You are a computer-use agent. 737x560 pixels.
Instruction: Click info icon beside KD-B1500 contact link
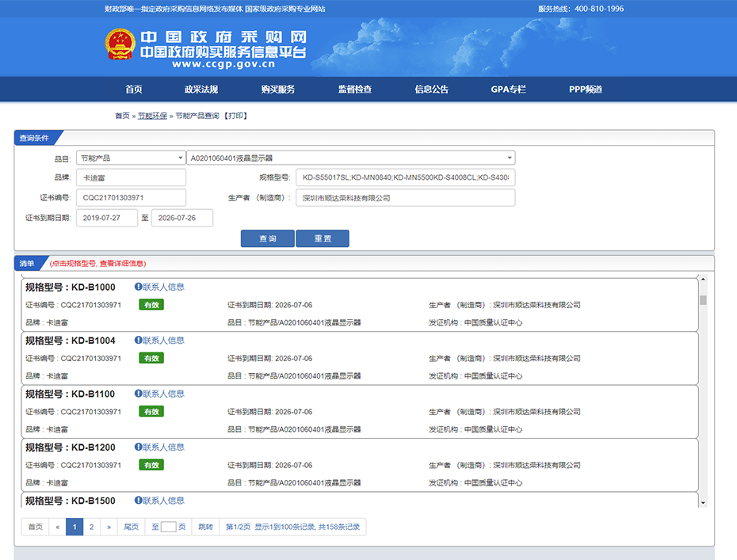tap(138, 501)
